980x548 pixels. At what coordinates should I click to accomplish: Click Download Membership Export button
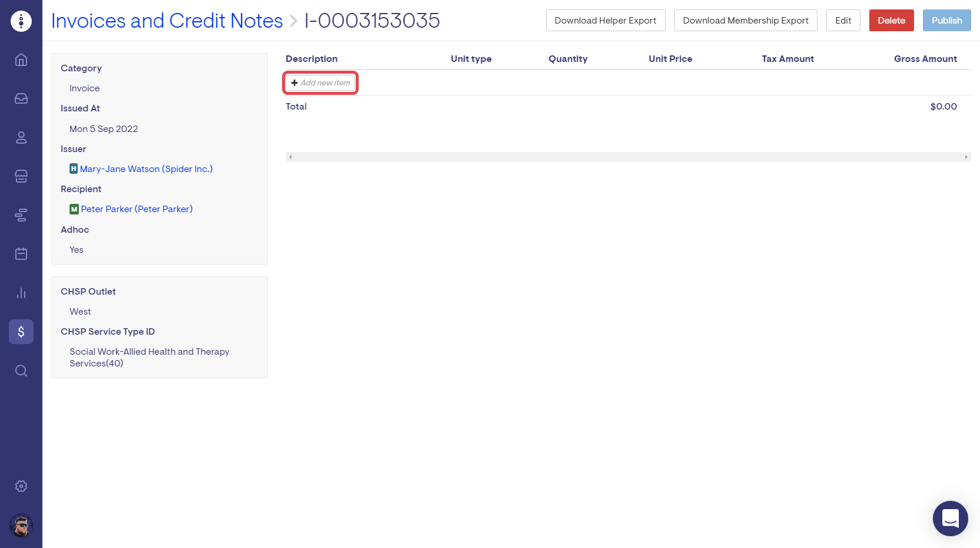point(745,21)
